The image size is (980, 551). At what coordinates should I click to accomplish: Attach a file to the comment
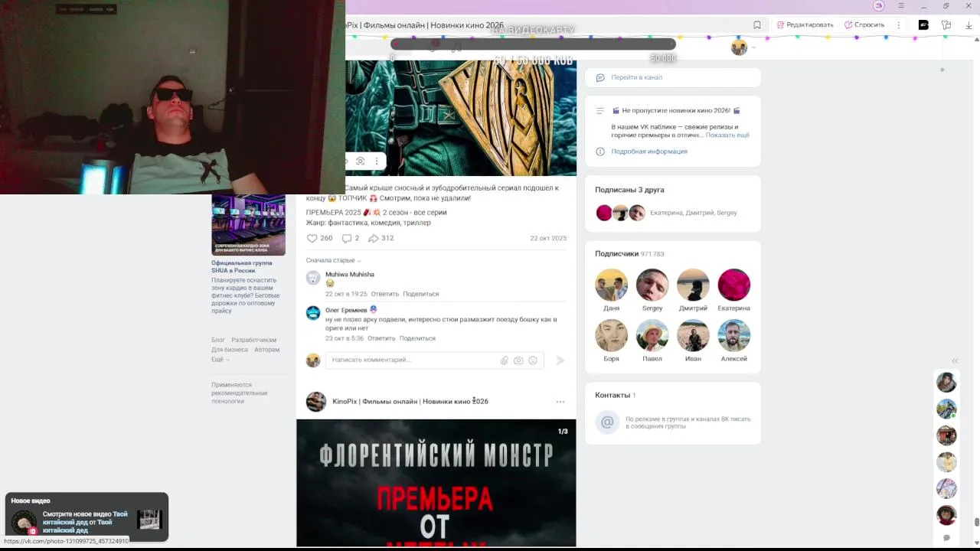tap(505, 360)
